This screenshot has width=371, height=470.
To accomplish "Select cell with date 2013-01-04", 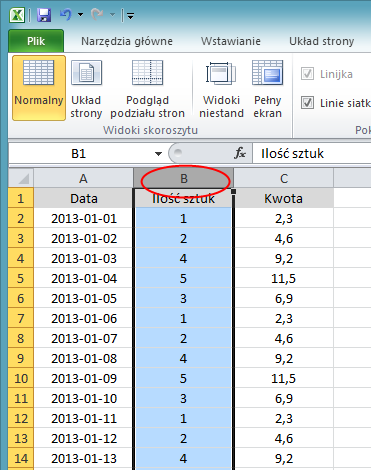I will [83, 278].
